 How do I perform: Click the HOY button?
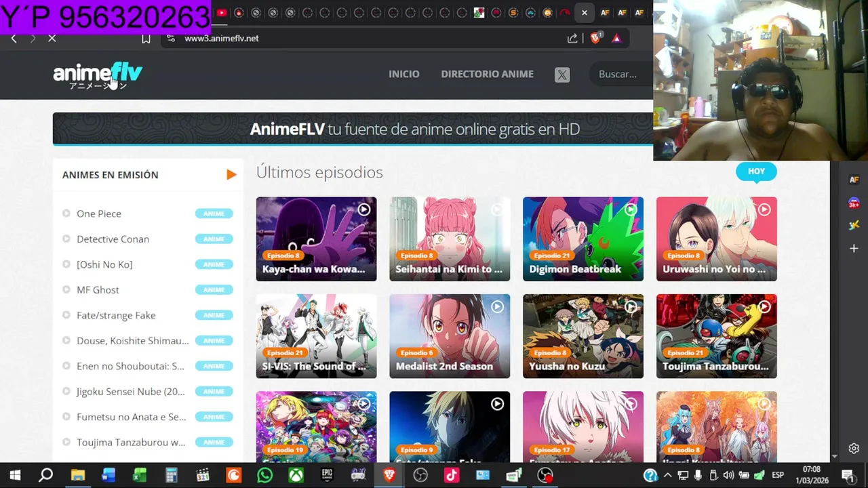coord(756,171)
